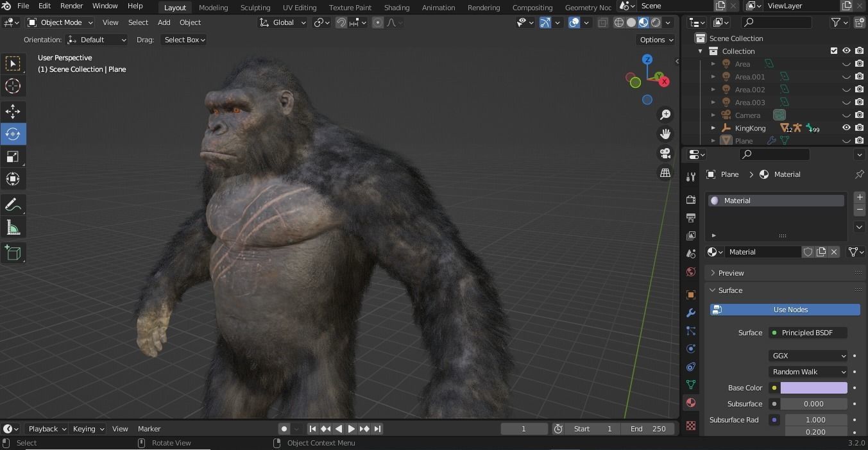Toggle render visibility for Camera
This screenshot has height=450, width=868.
click(x=859, y=115)
